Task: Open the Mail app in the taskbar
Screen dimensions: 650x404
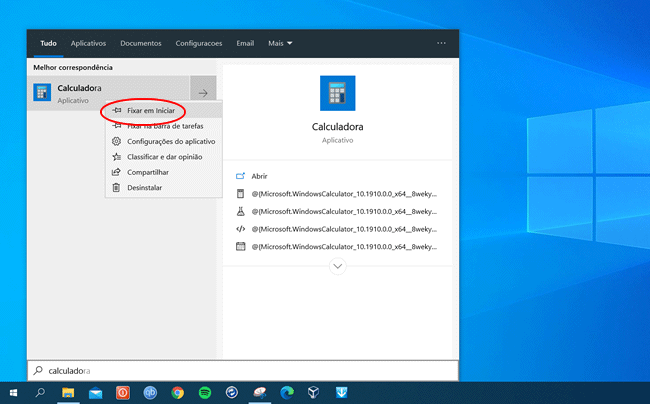Action: pyautogui.click(x=96, y=393)
